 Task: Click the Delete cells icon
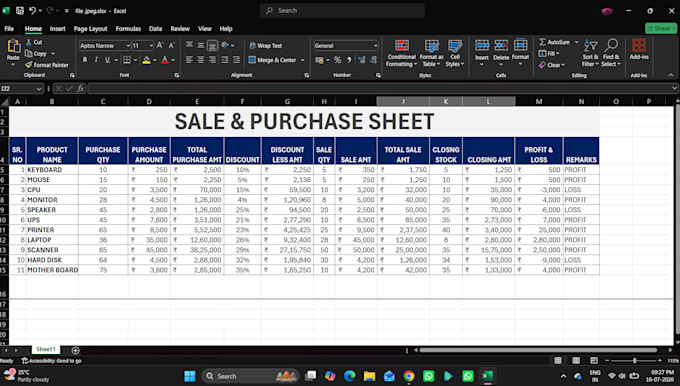pyautogui.click(x=501, y=45)
